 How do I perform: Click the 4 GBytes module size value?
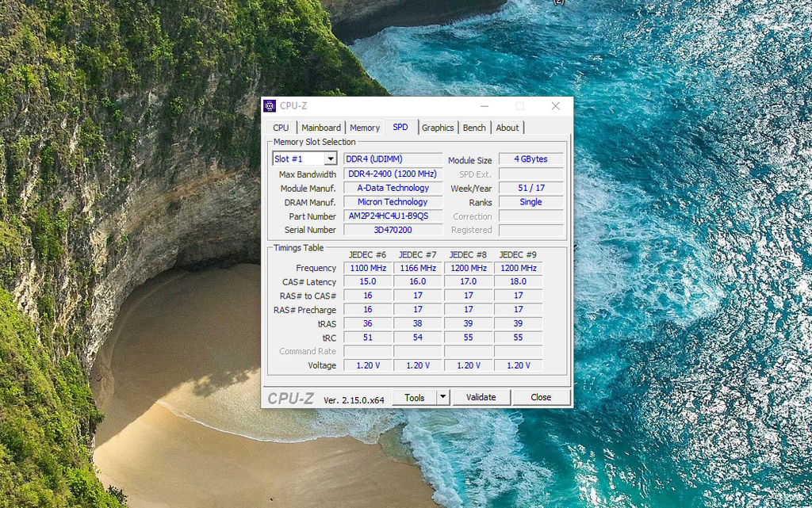530,159
